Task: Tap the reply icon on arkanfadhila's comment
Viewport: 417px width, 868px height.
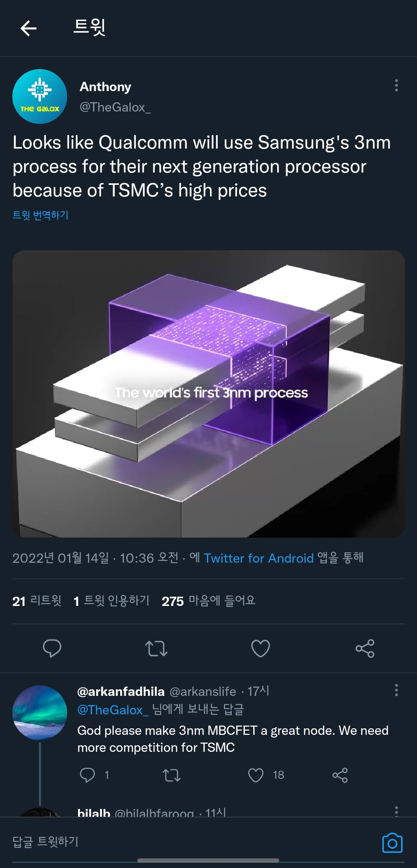Action: click(x=87, y=775)
